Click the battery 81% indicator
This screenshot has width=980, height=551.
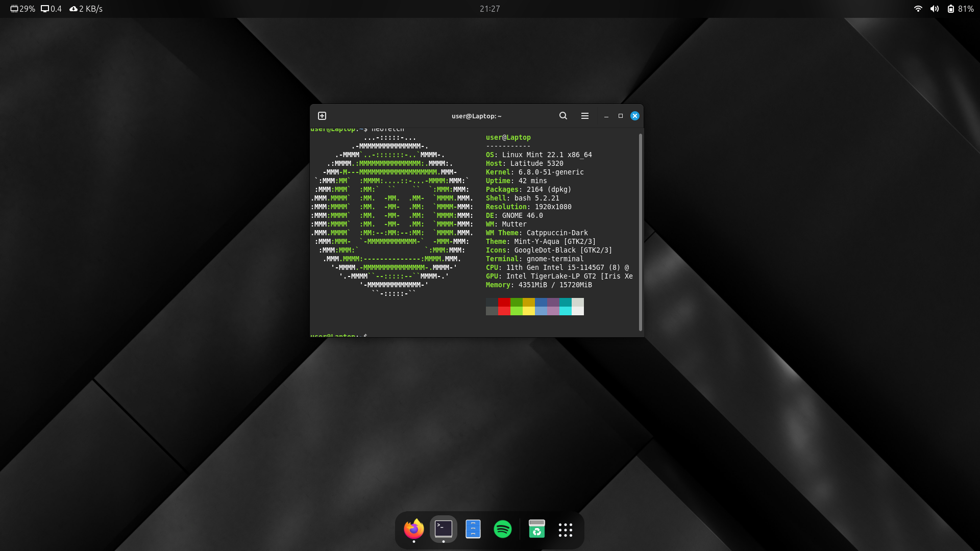coord(960,9)
